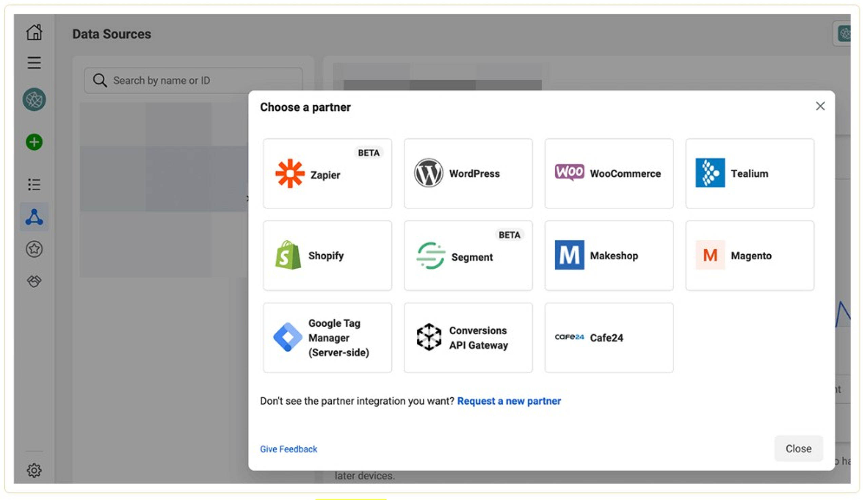This screenshot has height=500, width=868.
Task: Click the teal business account avatar
Action: point(34,100)
